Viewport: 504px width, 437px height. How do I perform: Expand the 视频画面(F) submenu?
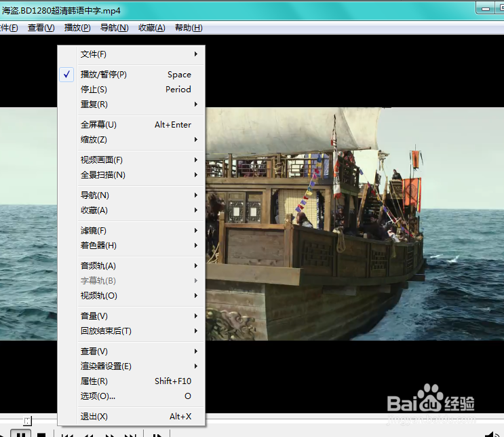pos(131,160)
